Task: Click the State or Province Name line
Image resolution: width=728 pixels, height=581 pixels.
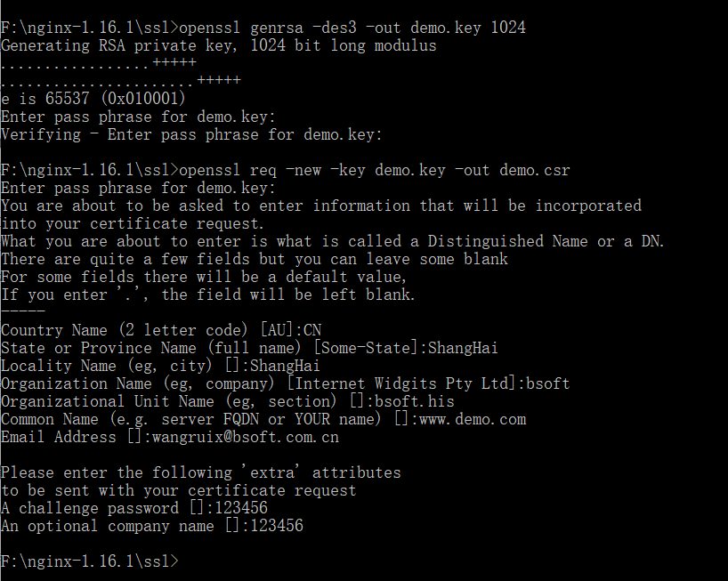Action: pyautogui.click(x=249, y=348)
